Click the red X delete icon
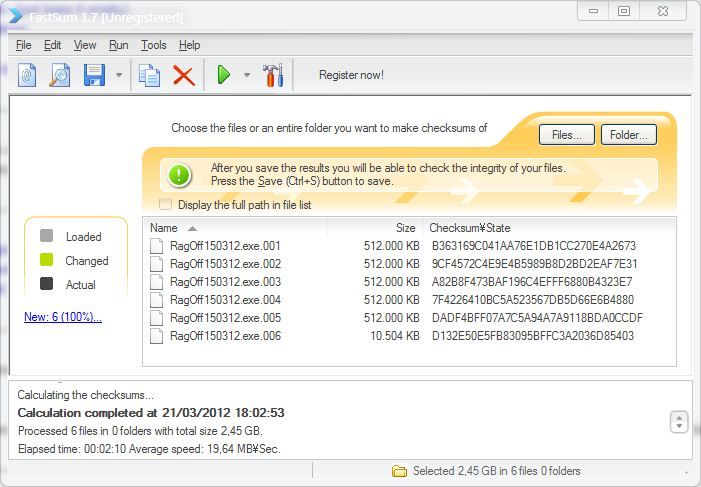The image size is (701, 487). 184,76
